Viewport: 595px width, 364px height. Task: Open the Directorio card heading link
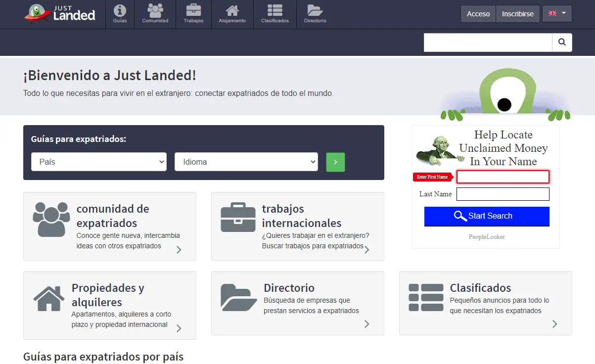[x=289, y=288]
